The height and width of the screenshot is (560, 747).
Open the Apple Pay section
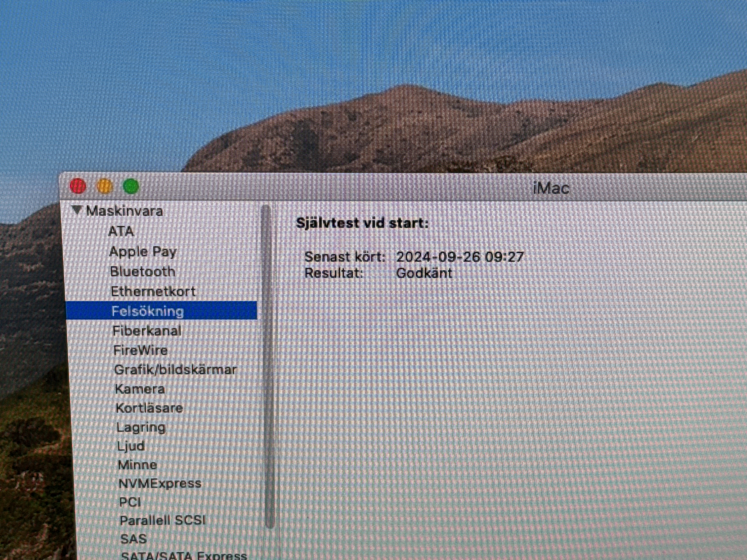coord(143,251)
